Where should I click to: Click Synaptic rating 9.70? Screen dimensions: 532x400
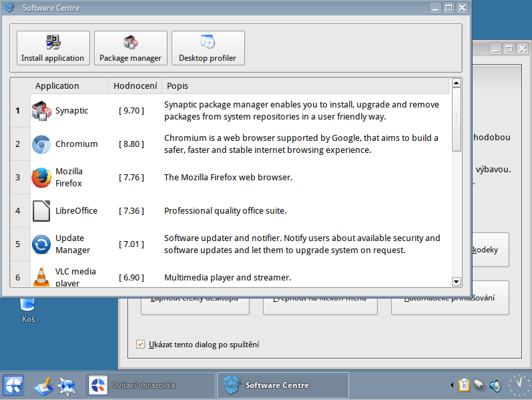(x=131, y=111)
